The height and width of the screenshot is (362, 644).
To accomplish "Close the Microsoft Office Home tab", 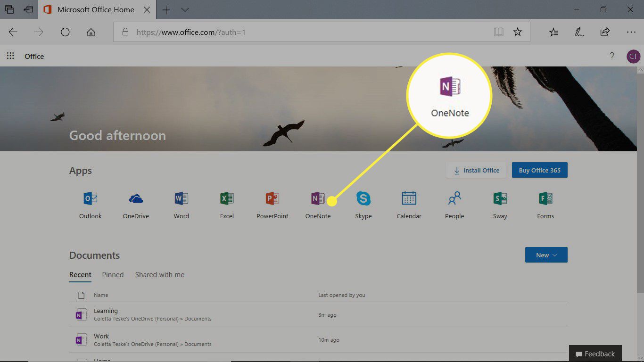I will [147, 9].
